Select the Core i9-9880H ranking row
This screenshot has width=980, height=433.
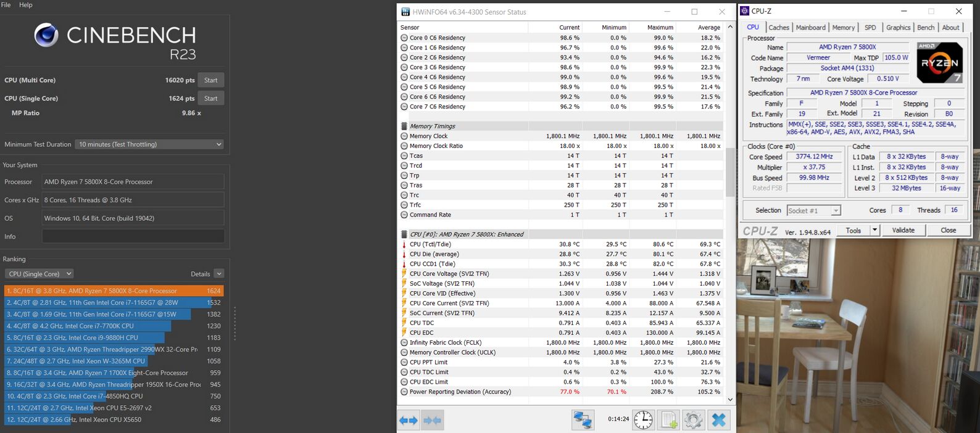tap(114, 338)
